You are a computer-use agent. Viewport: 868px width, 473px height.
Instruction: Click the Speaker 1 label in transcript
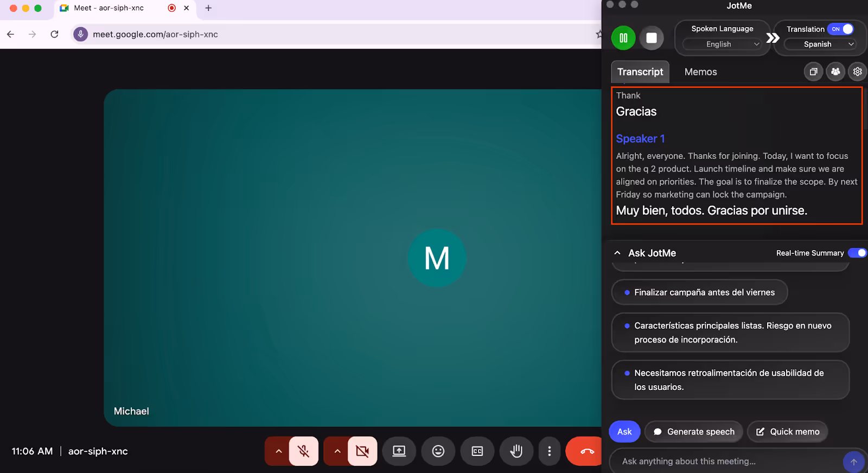coord(640,139)
